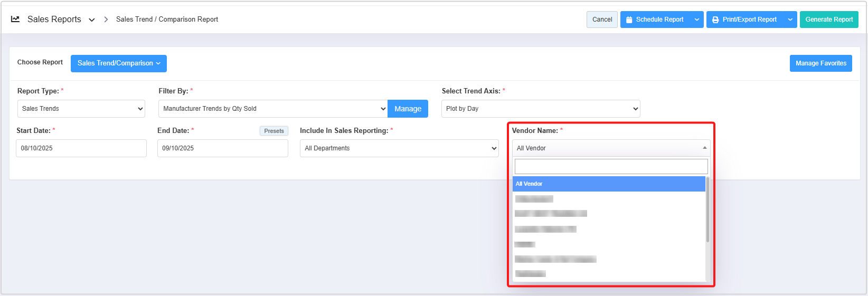The height and width of the screenshot is (296, 868).
Task: Open the Report Type dropdown
Action: coord(81,109)
